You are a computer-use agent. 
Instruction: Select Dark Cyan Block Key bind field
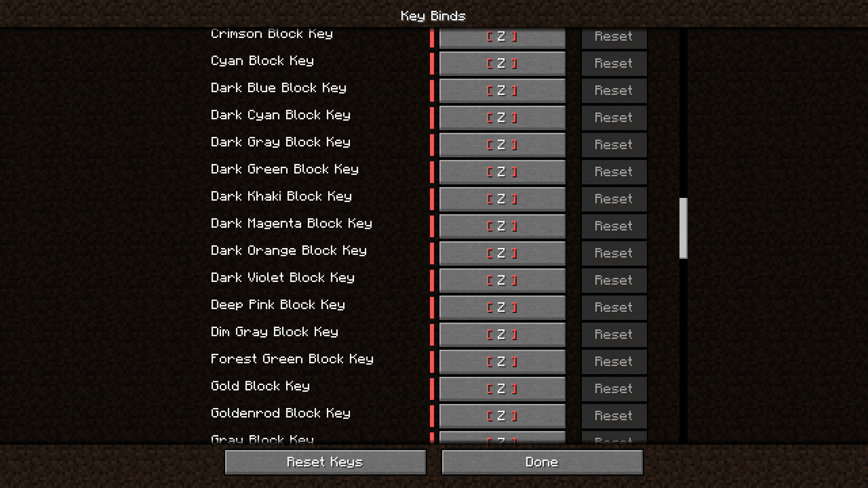501,117
